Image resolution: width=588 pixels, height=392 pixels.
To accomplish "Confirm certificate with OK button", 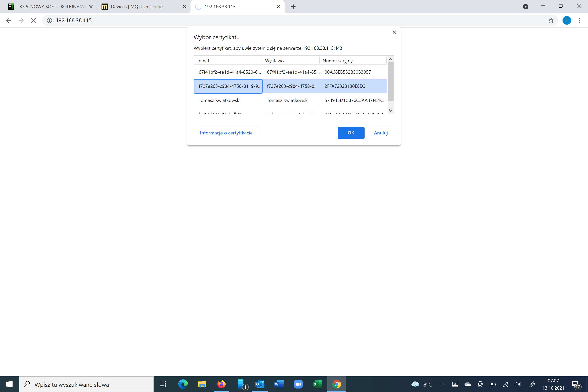I will pyautogui.click(x=351, y=133).
